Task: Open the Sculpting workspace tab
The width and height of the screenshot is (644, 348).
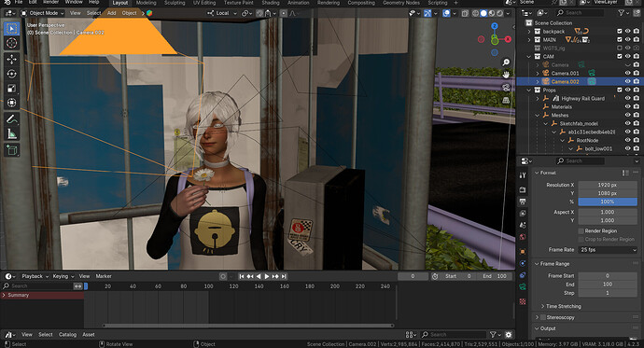Action: coord(175,3)
